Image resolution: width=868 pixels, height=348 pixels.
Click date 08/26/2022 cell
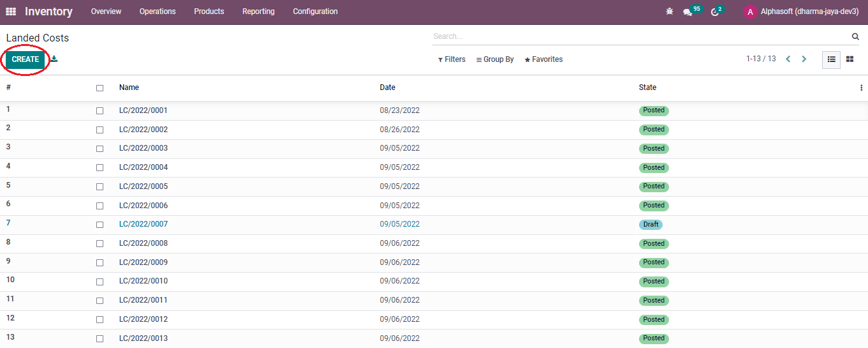400,130
